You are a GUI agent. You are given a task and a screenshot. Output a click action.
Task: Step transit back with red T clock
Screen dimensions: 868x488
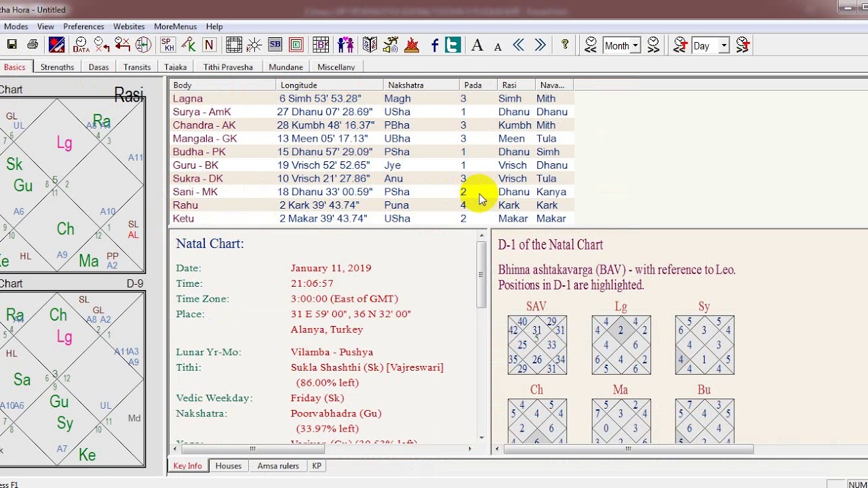[680, 45]
